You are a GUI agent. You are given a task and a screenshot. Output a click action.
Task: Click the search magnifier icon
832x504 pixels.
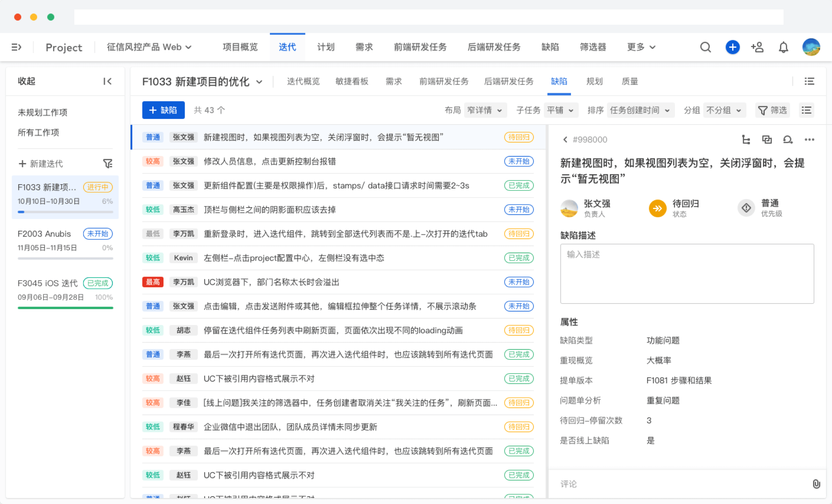pos(705,47)
